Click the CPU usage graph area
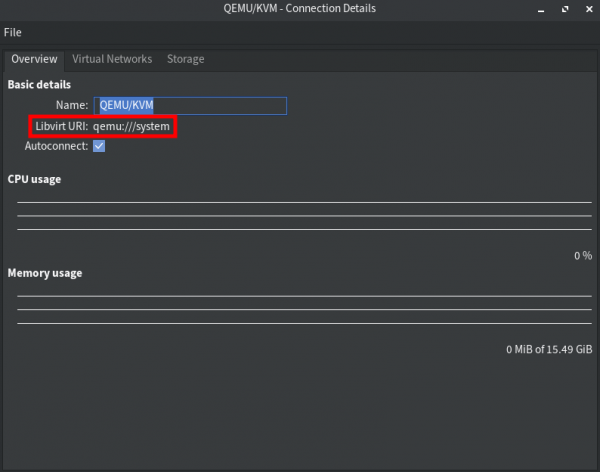The width and height of the screenshot is (600, 472). tap(304, 215)
